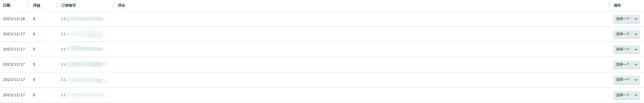
Task: Expand the dropdown arrow for the 2023/12/18 row
Action: tap(636, 19)
